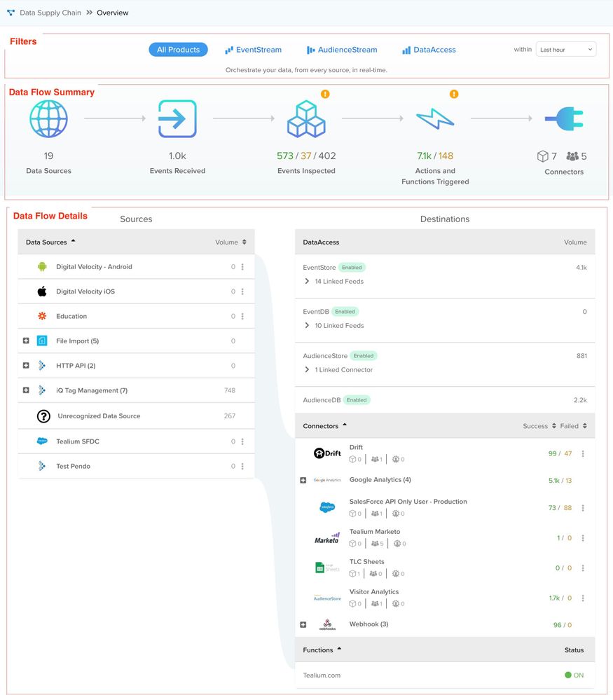Screen dimensions: 613x700
Task: Click the Tealium.com function ON status
Action: coord(574,675)
